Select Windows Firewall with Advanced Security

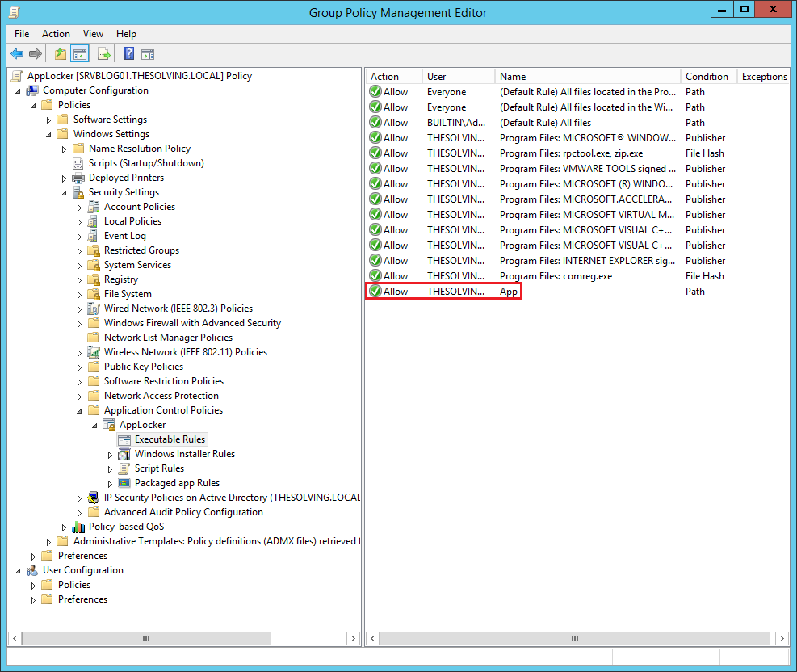[x=192, y=323]
